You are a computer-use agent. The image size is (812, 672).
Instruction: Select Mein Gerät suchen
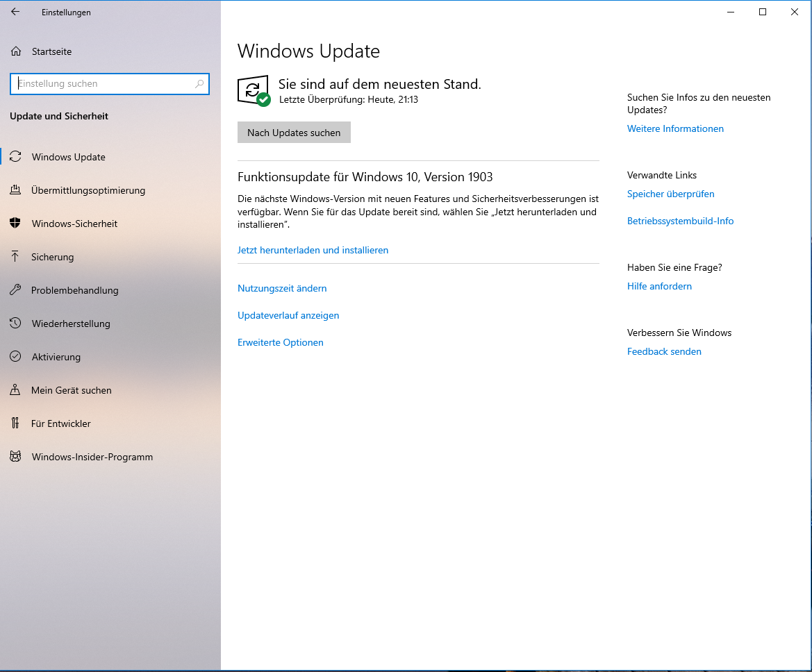110,390
